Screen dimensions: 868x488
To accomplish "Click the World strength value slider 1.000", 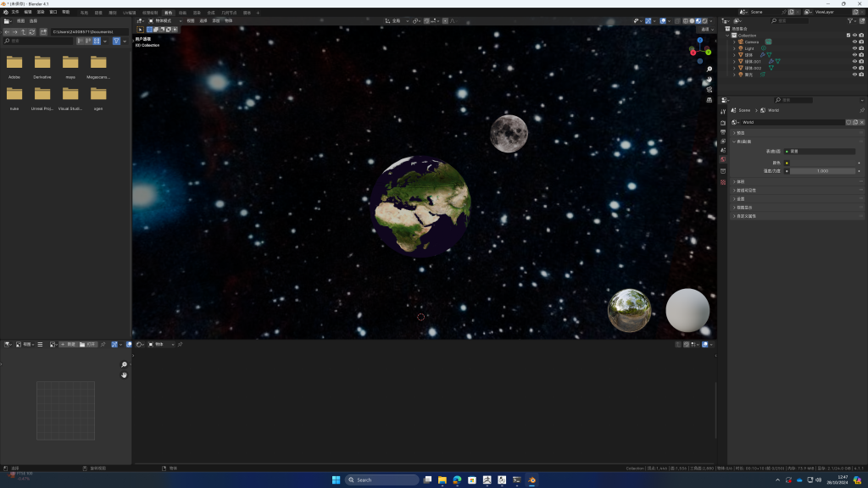I will [x=822, y=171].
